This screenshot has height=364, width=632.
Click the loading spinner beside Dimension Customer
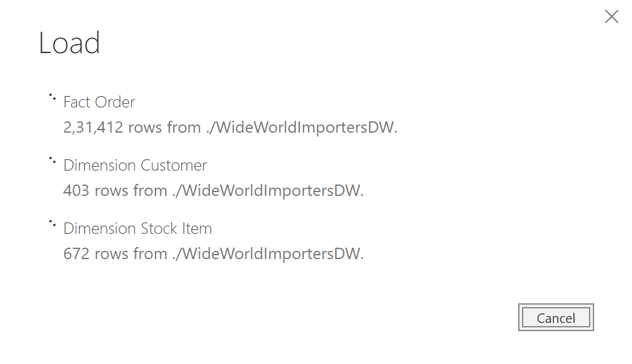click(x=52, y=161)
